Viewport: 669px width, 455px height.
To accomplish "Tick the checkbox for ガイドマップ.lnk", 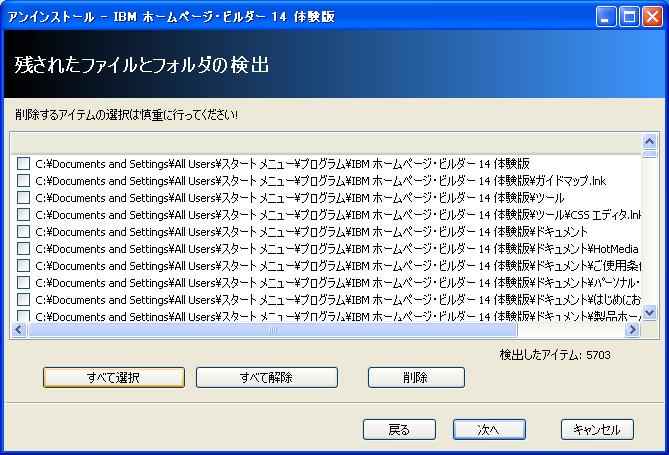I will click(23, 181).
